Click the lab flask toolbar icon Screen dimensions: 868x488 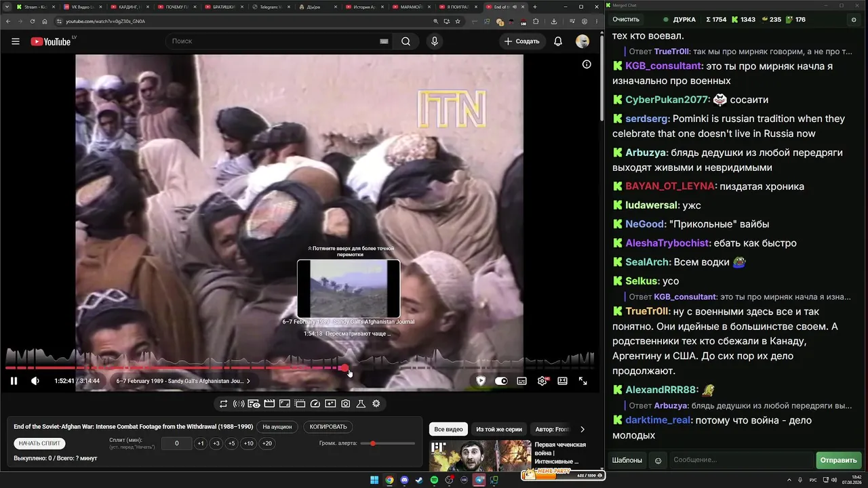pyautogui.click(x=361, y=404)
